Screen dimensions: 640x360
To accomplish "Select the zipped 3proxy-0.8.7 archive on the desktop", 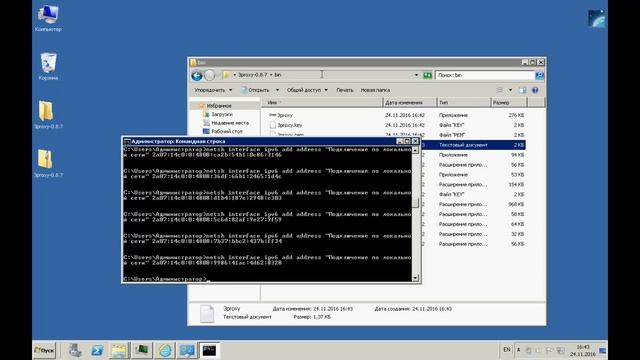I will [x=48, y=163].
